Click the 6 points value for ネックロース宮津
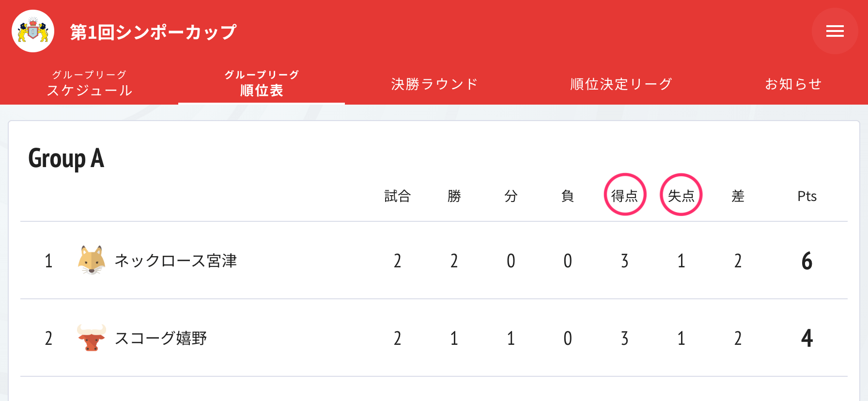The height and width of the screenshot is (401, 868). [x=807, y=261]
